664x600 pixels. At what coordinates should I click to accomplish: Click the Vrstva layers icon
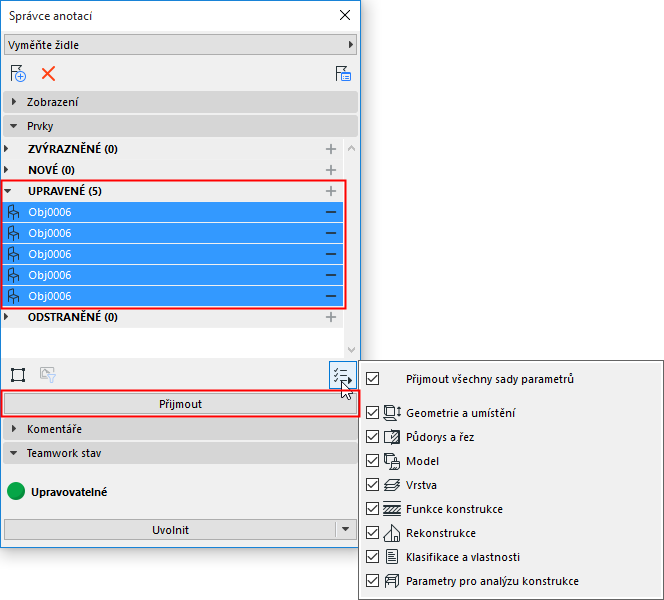pyautogui.click(x=392, y=485)
